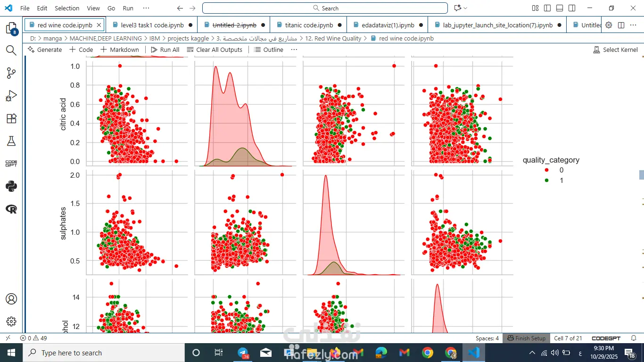Split the editor to the right
Viewport: 644px width, 362px height.
coord(621,25)
